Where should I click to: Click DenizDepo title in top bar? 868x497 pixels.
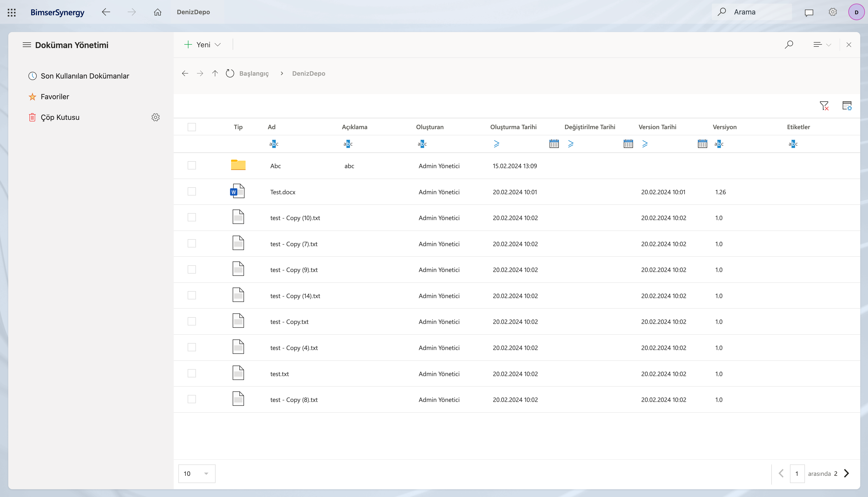point(193,12)
